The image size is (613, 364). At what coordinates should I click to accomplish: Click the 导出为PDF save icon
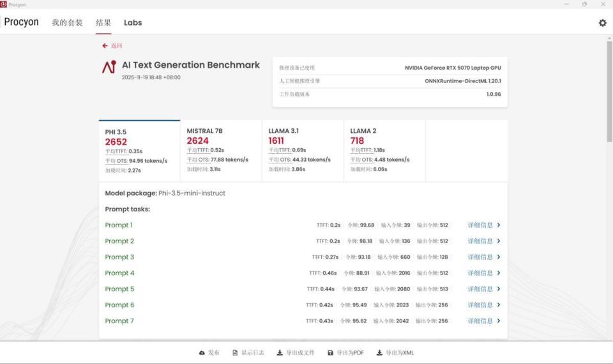click(x=330, y=353)
